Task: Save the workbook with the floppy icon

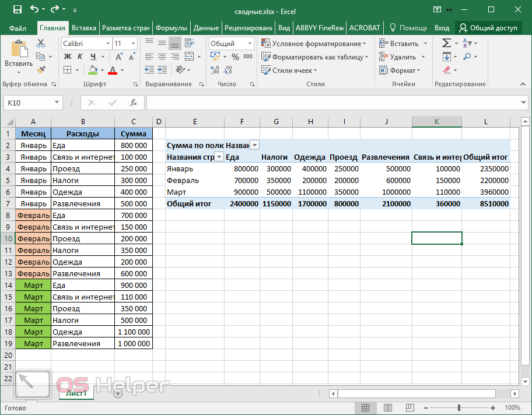Action: (17, 9)
